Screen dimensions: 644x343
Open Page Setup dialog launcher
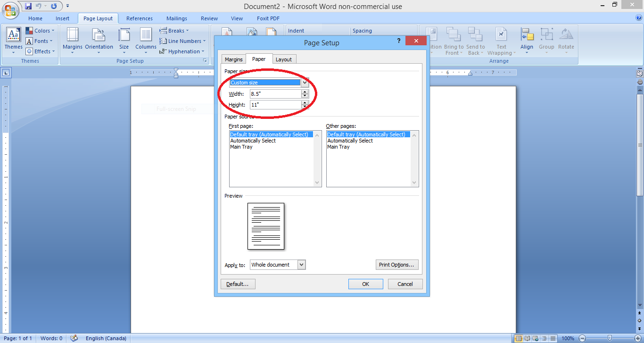(205, 61)
